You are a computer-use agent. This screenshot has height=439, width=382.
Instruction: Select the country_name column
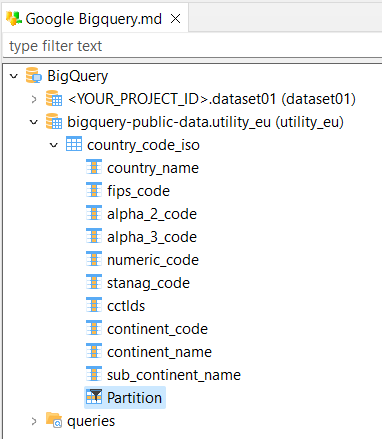153,168
